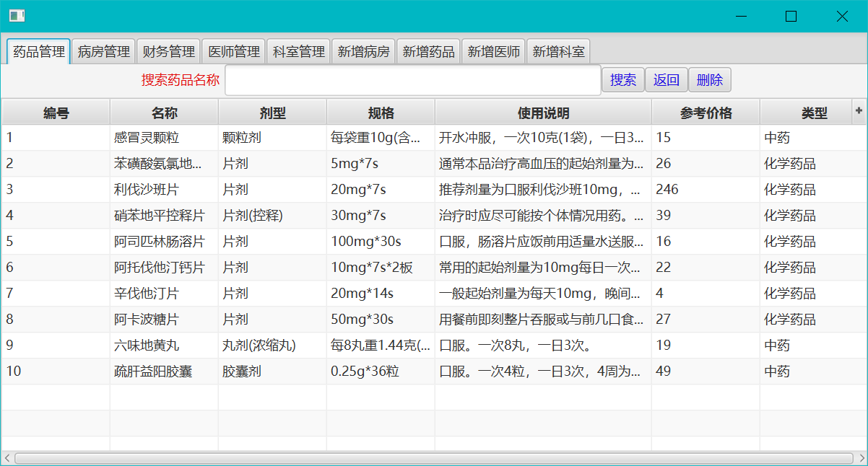Select the 感冒灵颗粒 row
The image size is (868, 466).
click(434, 138)
